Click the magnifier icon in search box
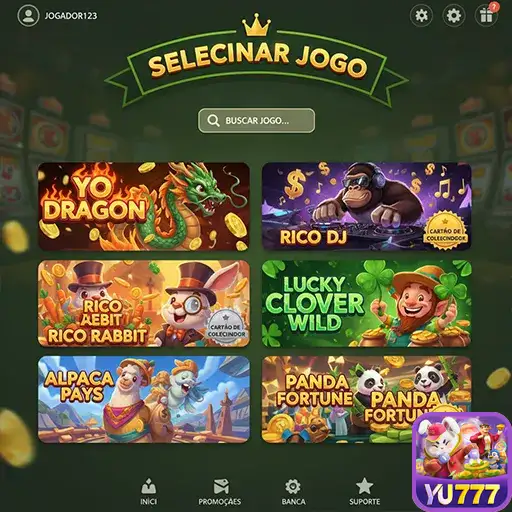This screenshot has height=512, width=512. pos(213,120)
